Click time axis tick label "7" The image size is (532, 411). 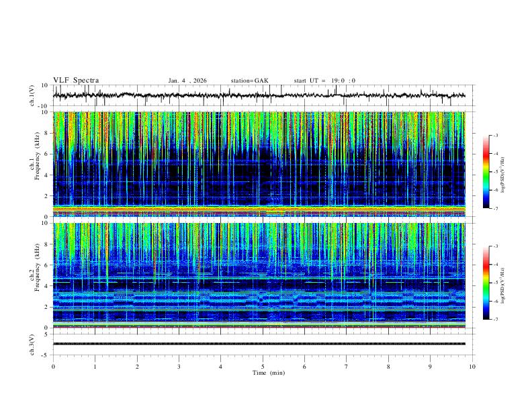(347, 367)
